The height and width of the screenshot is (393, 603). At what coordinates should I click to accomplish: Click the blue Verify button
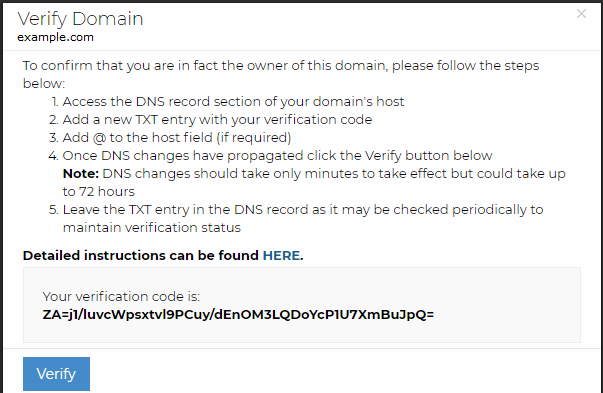pos(57,374)
